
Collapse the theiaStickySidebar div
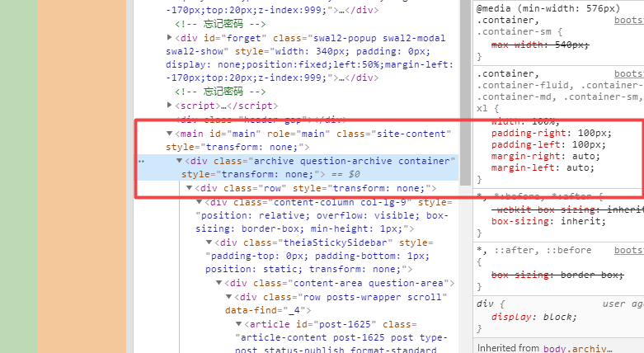tap(209, 242)
